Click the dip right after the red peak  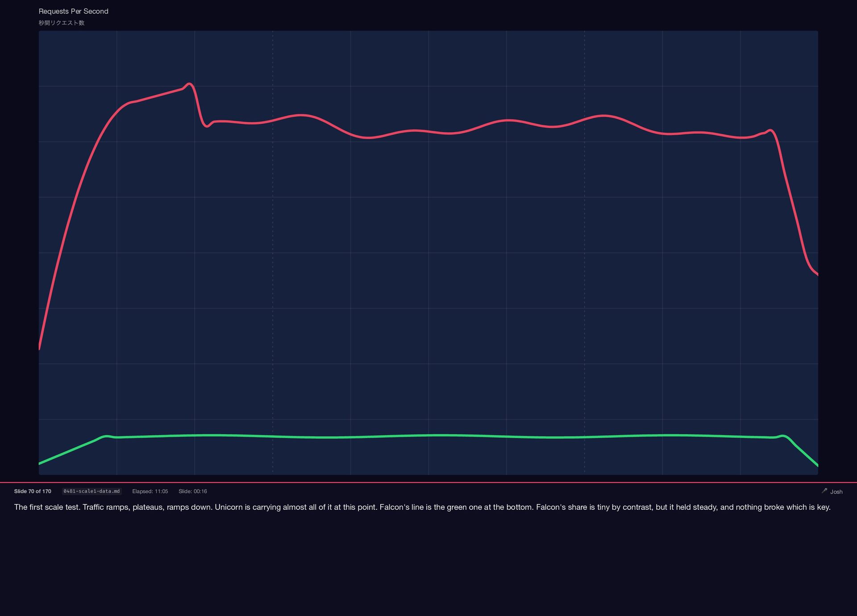(207, 126)
